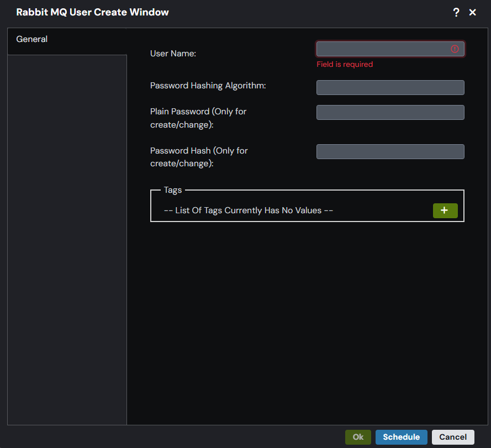The image size is (491, 448).
Task: Focus the User Name input field
Action: [390, 49]
